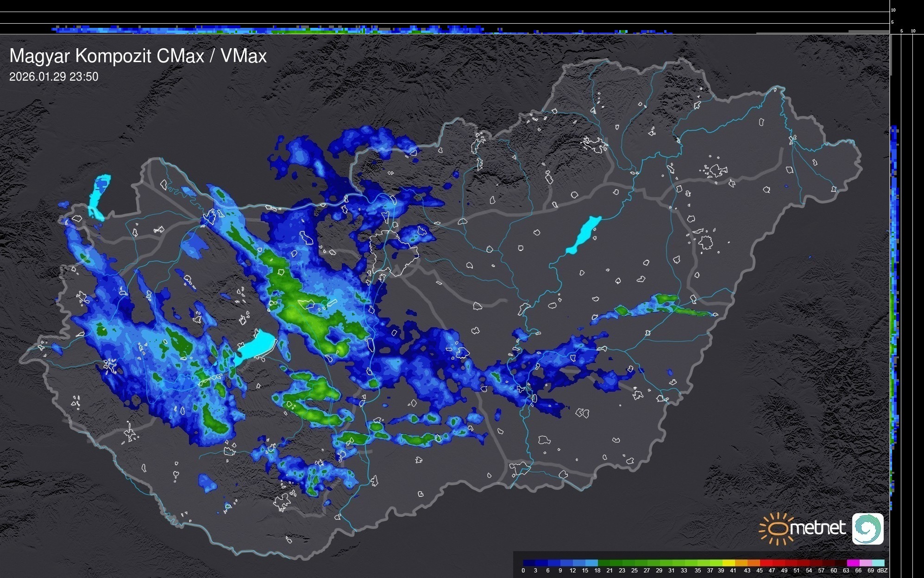This screenshot has height=578, width=924.
Task: Click the 10 height label at top right
Action: [x=893, y=10]
